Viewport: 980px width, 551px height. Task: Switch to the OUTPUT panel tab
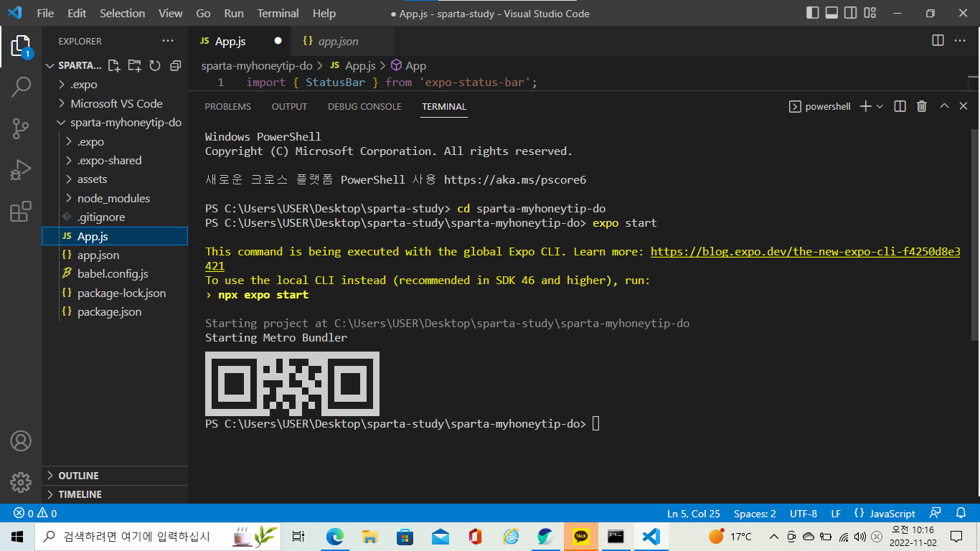289,106
